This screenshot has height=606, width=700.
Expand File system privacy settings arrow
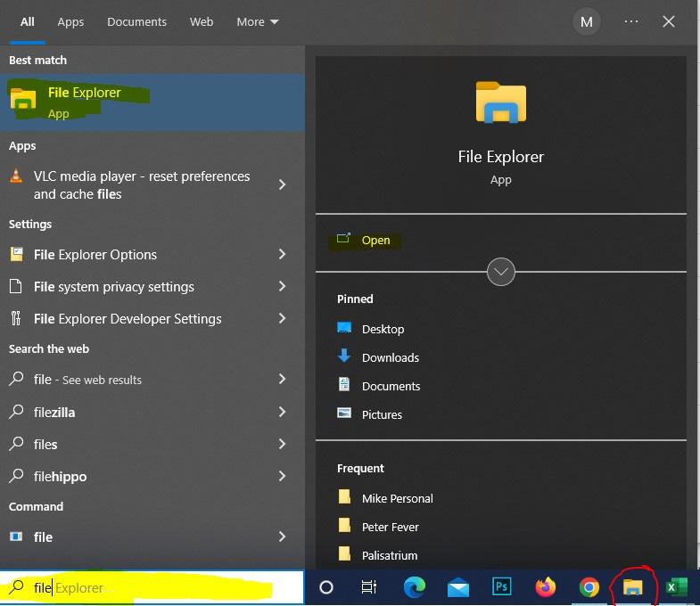click(x=282, y=286)
